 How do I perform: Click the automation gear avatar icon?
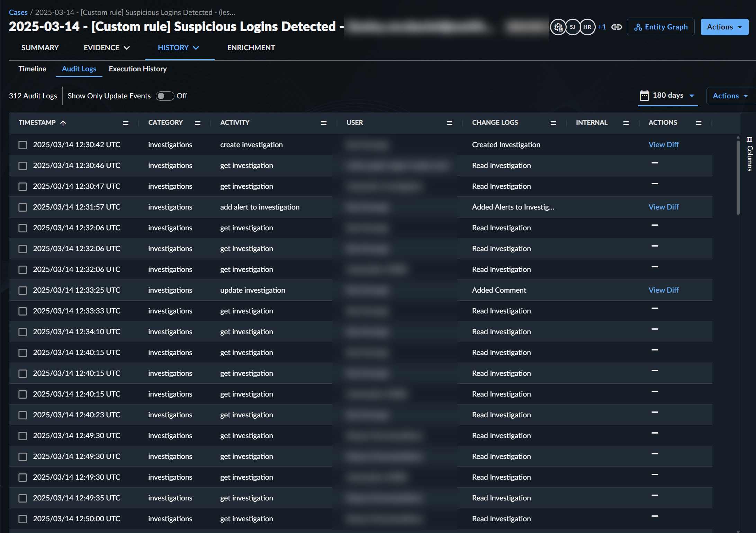pyautogui.click(x=558, y=27)
